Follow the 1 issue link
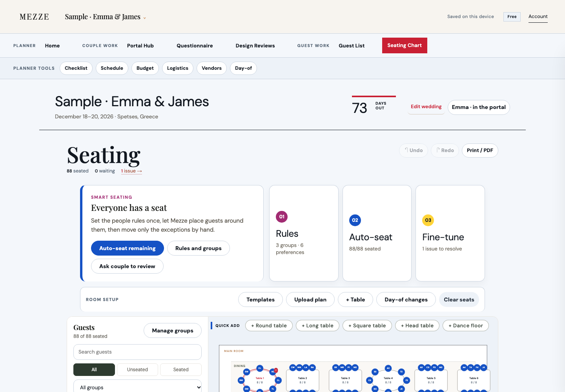The image size is (565, 392). point(131,171)
